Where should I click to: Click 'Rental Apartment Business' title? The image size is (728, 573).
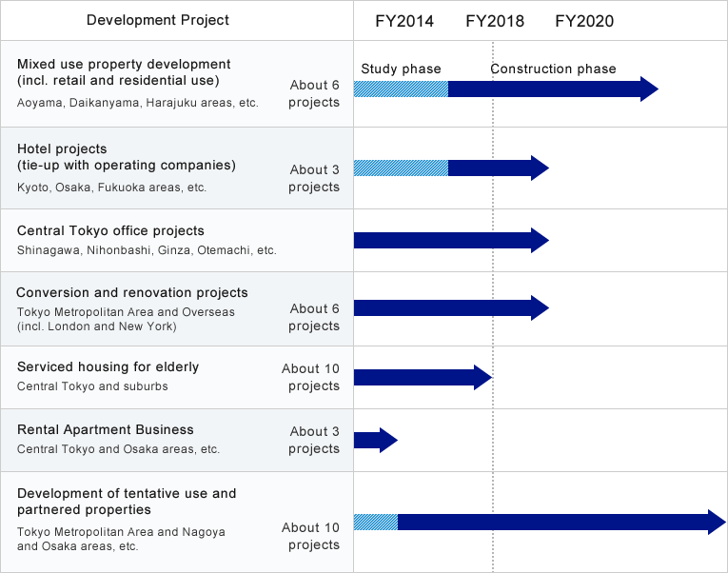106,429
